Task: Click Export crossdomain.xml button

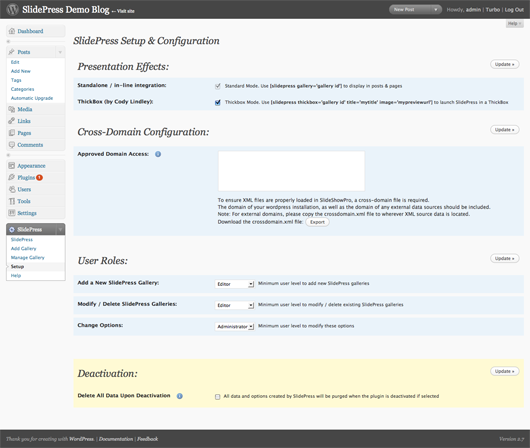Action: click(x=317, y=222)
